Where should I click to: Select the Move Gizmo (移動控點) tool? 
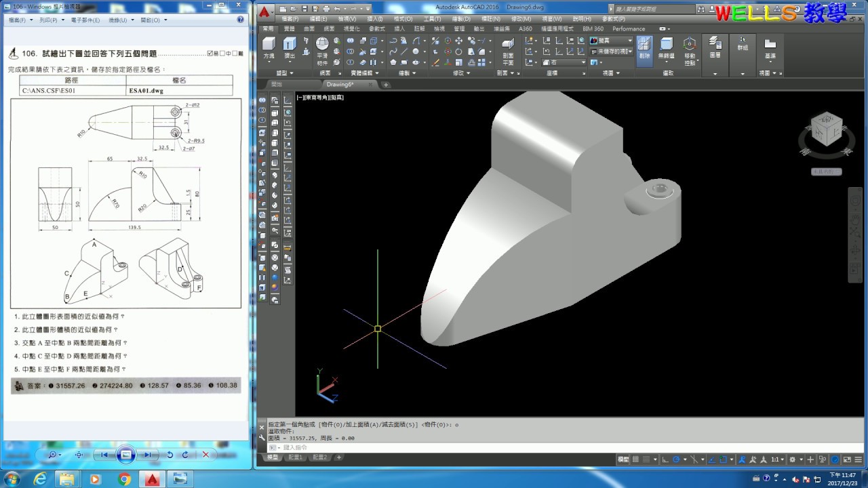coord(690,51)
